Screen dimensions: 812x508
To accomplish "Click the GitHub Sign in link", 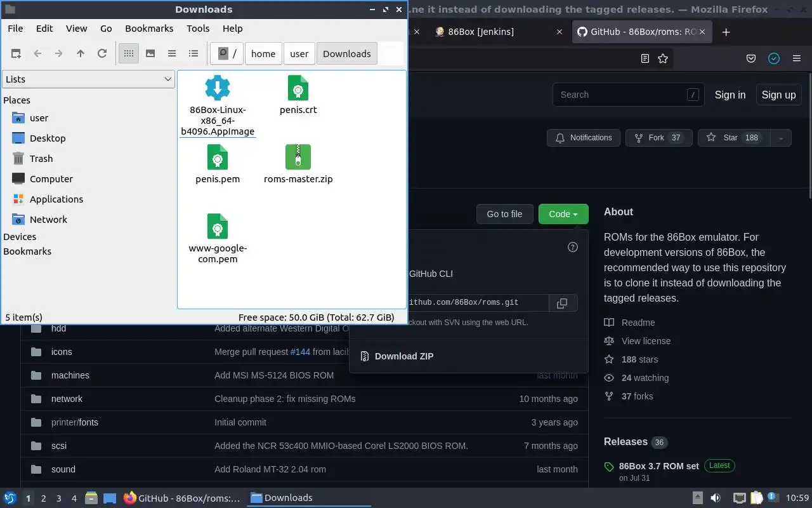I will pos(730,95).
